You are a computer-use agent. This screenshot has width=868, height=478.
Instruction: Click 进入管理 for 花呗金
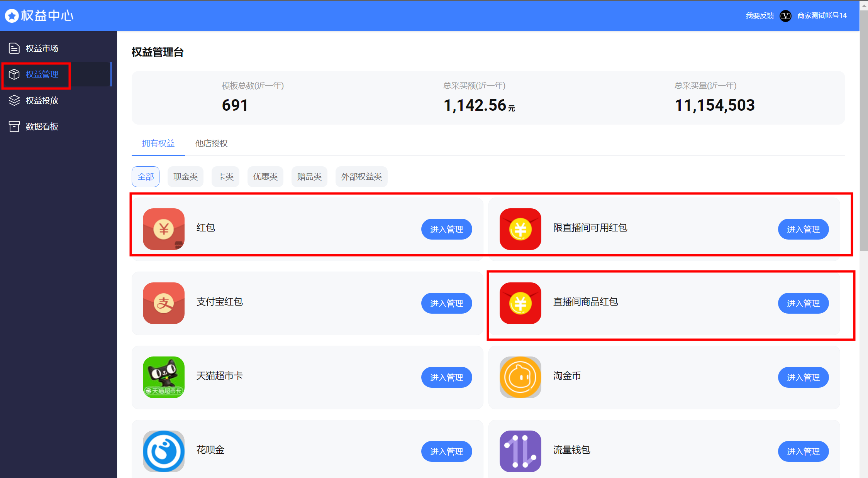coord(447,451)
